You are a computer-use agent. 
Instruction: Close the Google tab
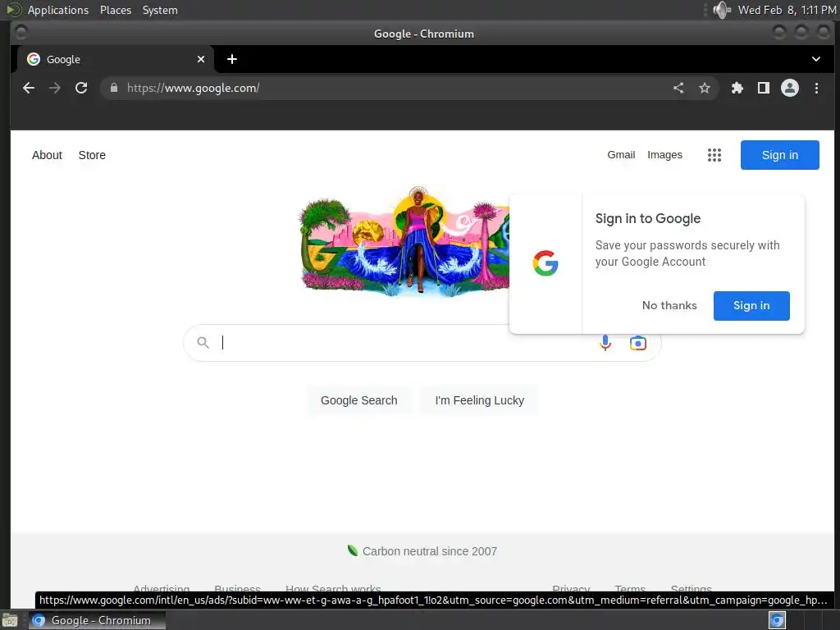click(x=201, y=59)
